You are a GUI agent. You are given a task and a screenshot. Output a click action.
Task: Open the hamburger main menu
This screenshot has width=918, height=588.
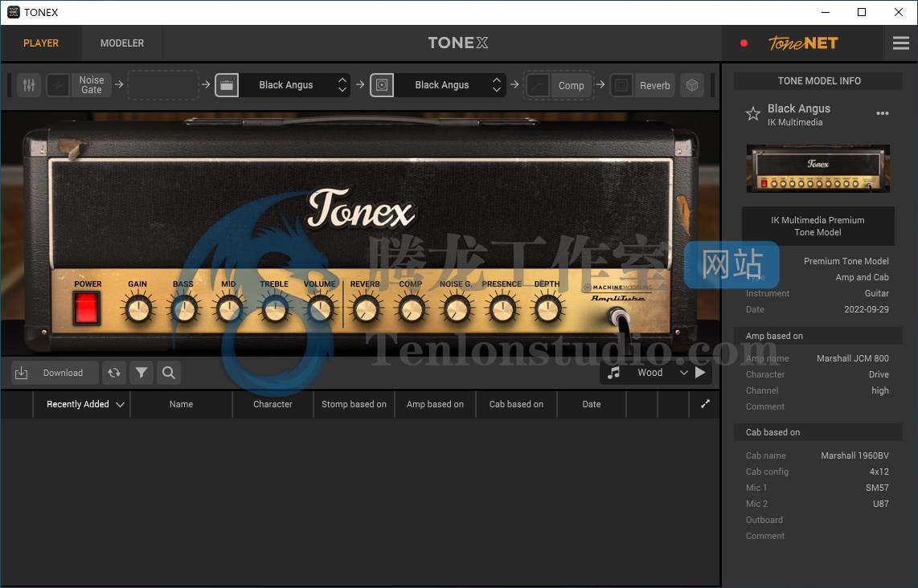[900, 43]
